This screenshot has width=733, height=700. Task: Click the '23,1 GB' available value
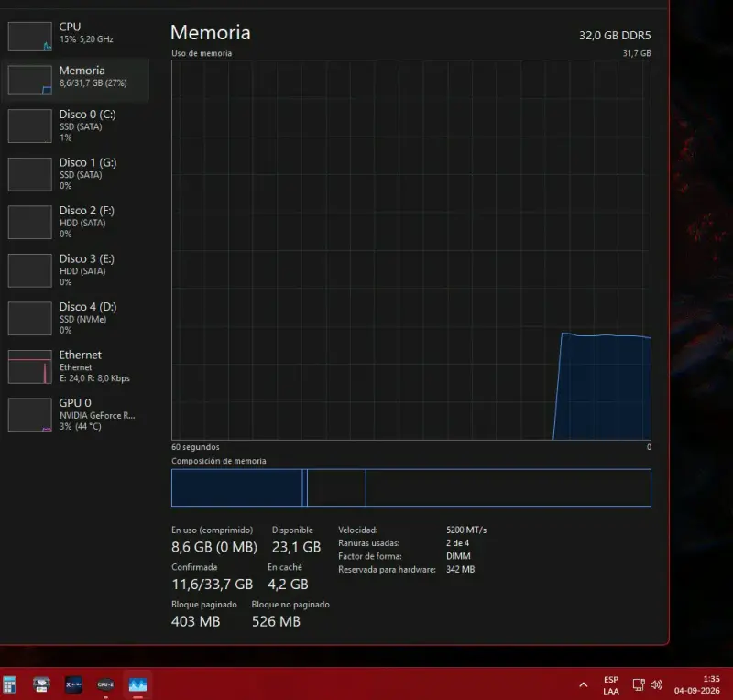tap(296, 547)
